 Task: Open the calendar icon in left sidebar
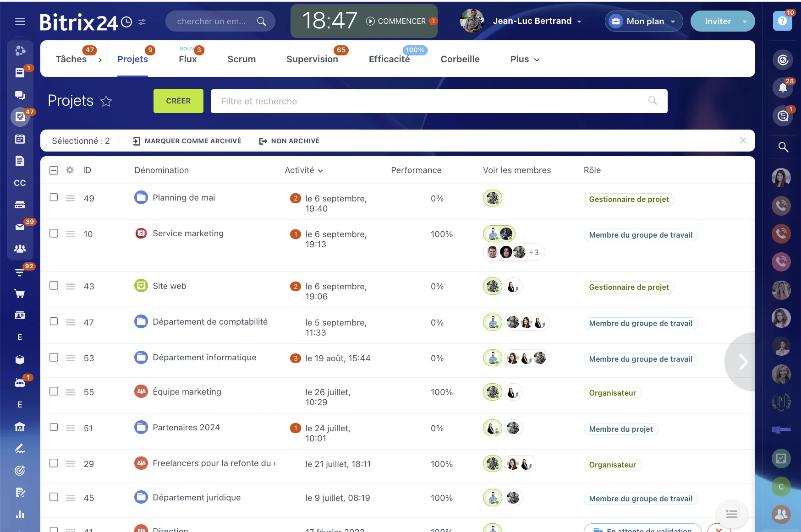click(20, 139)
